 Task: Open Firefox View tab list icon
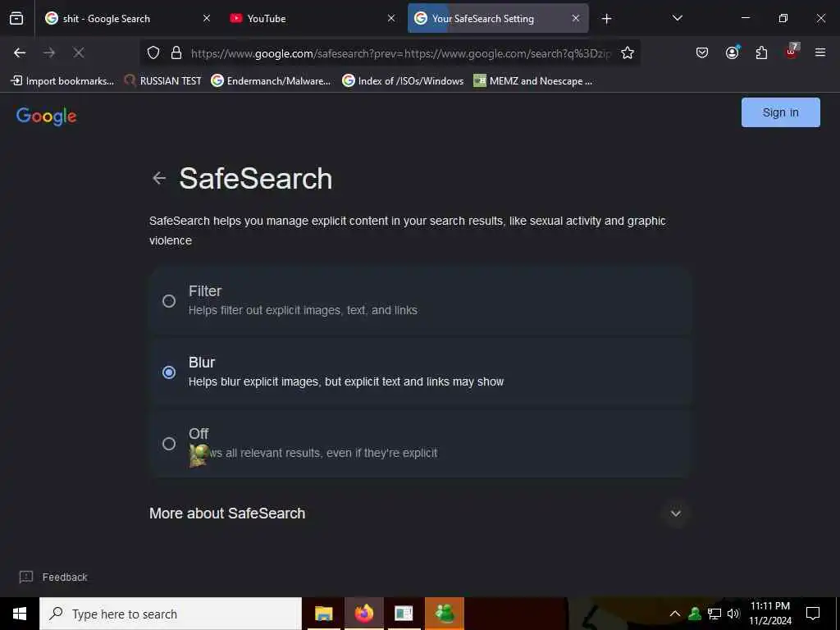tap(16, 18)
